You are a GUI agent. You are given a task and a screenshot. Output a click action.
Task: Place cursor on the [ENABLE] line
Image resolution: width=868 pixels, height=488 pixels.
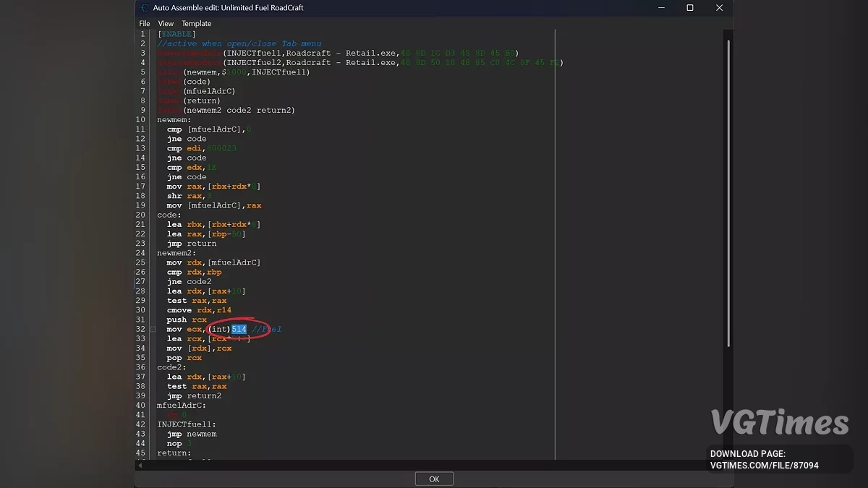coord(176,34)
